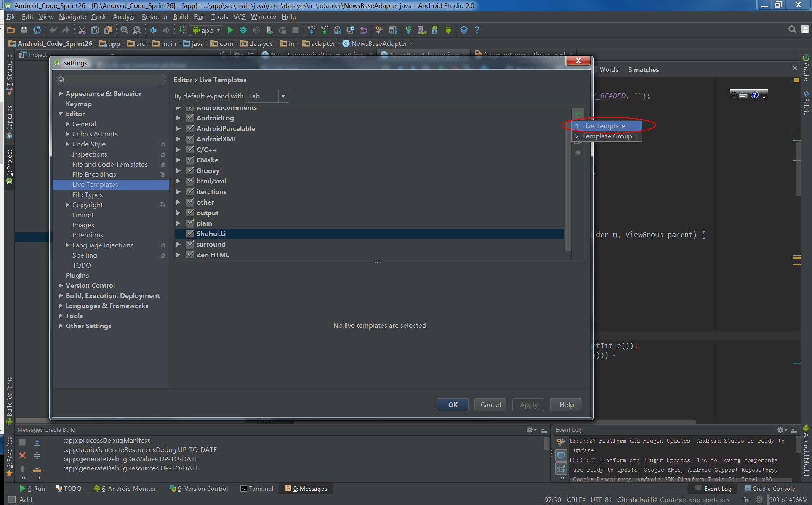Click the Android Device Monitor icon
This screenshot has width=812, height=505.
(448, 30)
